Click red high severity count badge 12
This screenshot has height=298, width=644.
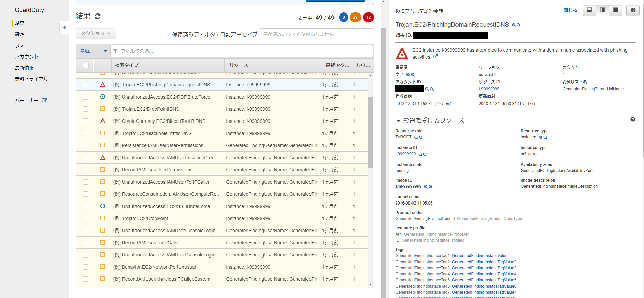click(x=368, y=17)
